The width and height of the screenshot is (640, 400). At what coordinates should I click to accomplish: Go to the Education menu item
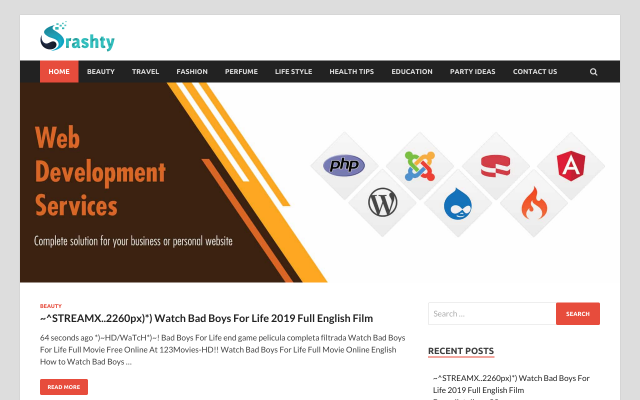click(x=412, y=71)
